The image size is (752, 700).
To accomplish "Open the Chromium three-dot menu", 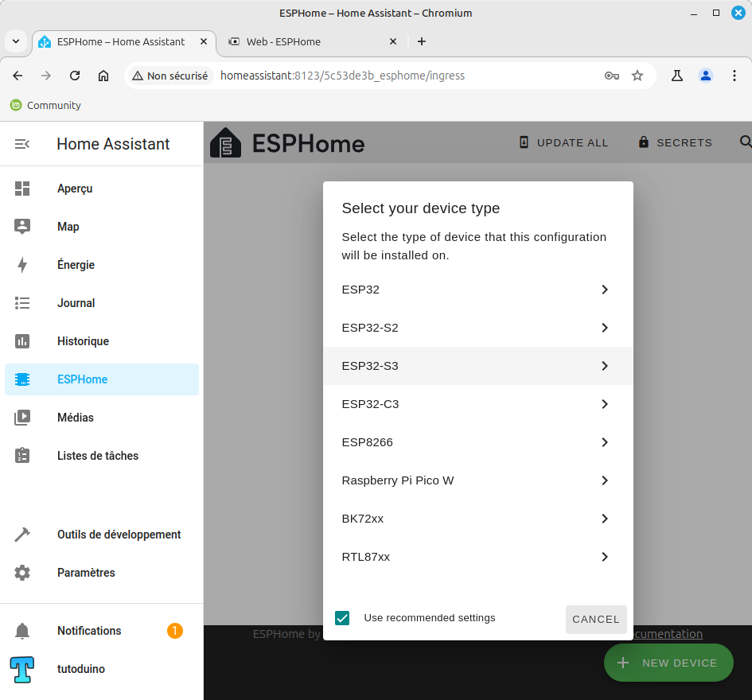I will click(x=734, y=76).
